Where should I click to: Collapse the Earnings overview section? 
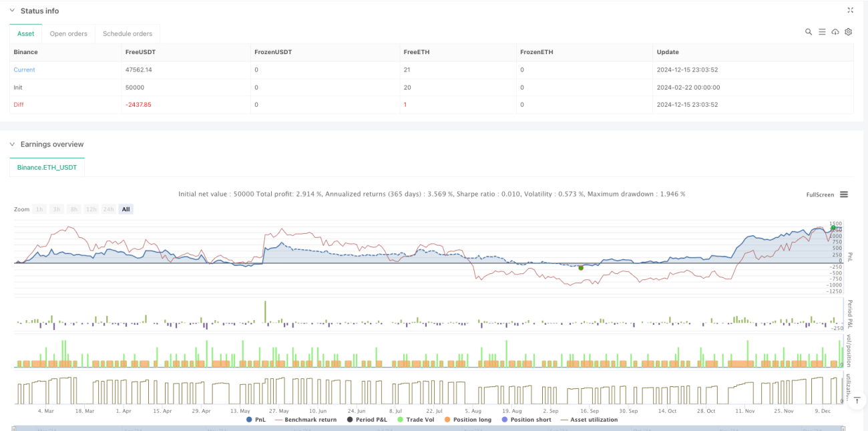coord(12,144)
